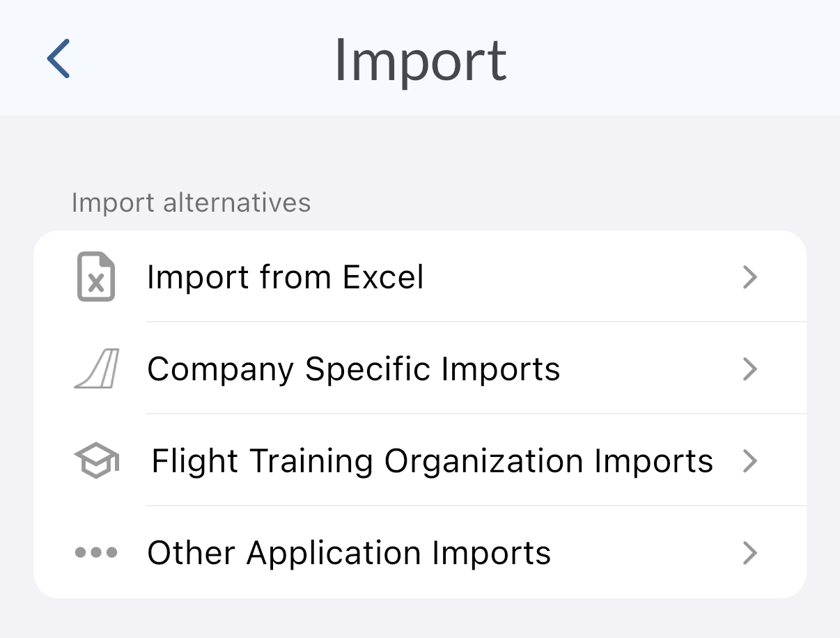This screenshot has width=840, height=638.
Task: Click the 'Import alternatives' section header
Action: [x=191, y=203]
